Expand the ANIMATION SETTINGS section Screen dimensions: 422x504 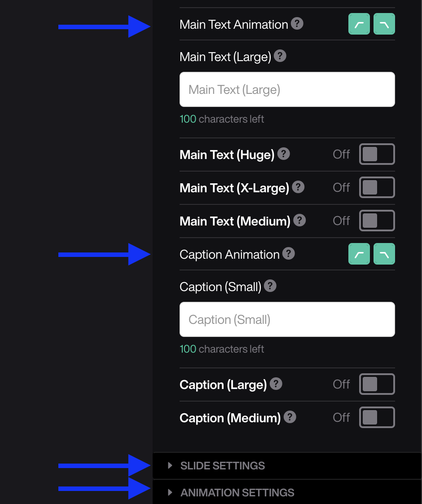(x=237, y=492)
